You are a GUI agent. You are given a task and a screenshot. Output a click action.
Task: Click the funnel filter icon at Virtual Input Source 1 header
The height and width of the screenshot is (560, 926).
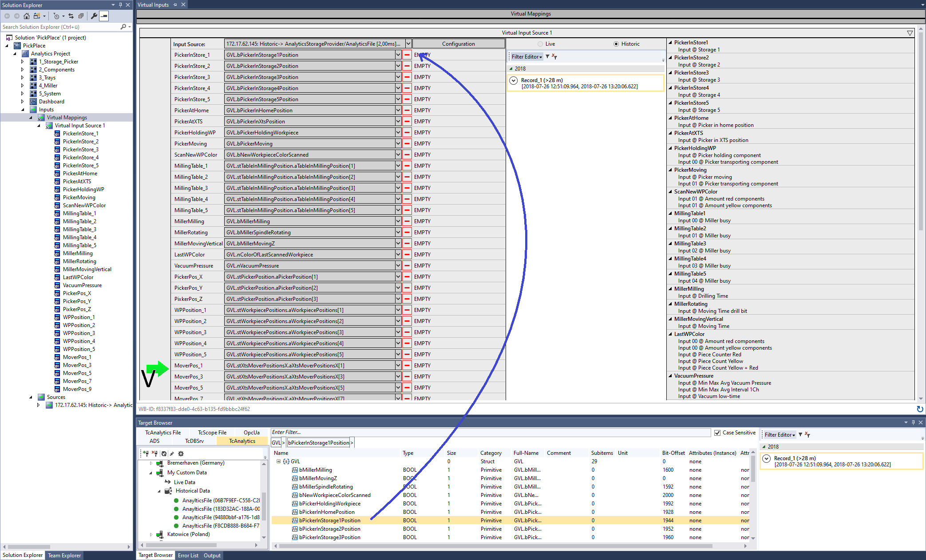[910, 33]
